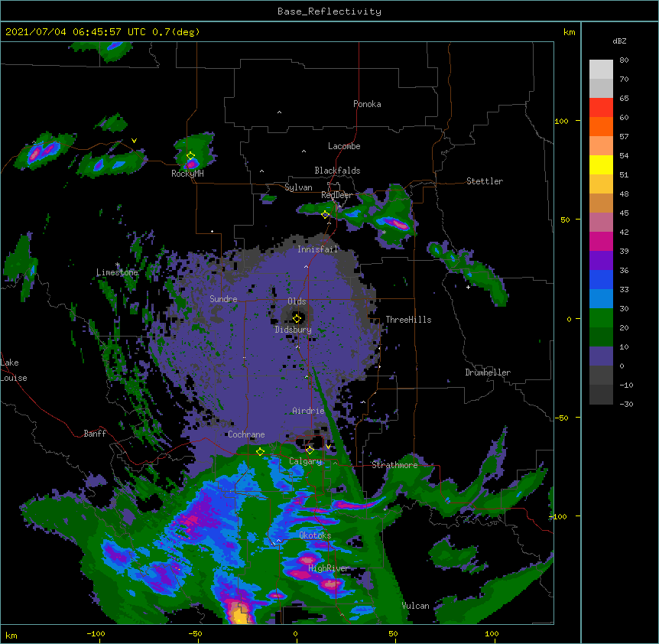
Task: Click the Sundre town label
Action: 223,299
